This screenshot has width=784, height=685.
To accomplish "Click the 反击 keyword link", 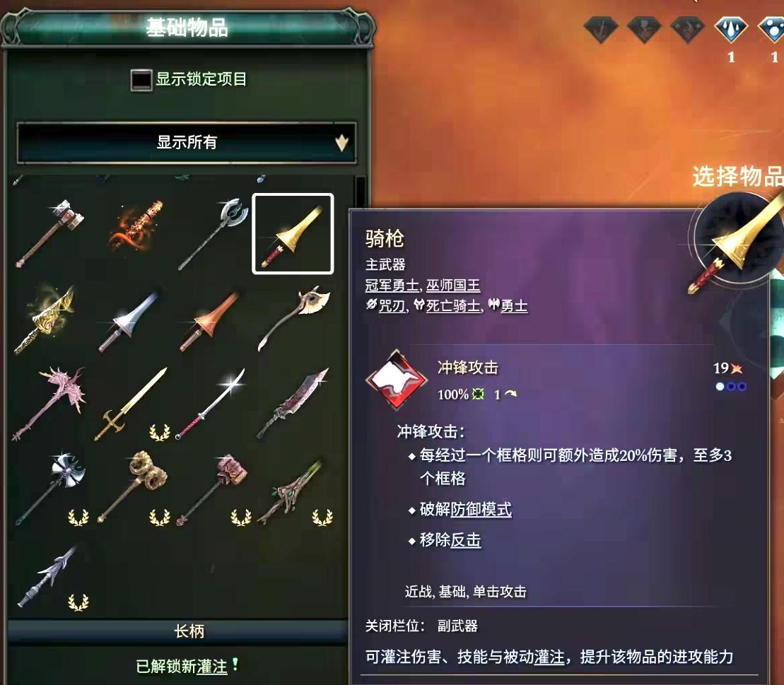I will pos(465,540).
